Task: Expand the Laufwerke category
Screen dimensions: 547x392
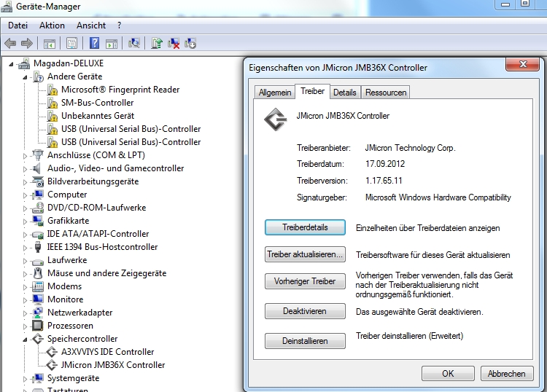Action: 25,261
